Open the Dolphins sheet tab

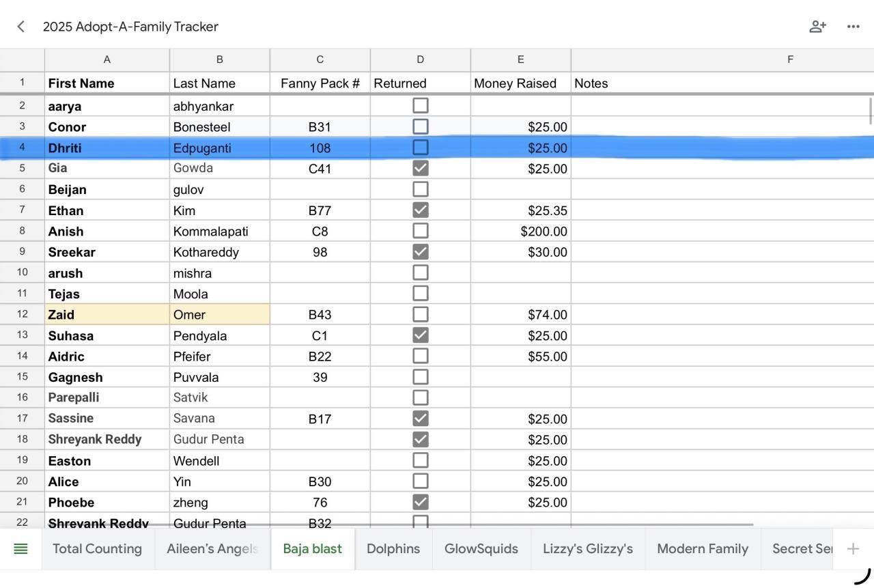coord(393,548)
